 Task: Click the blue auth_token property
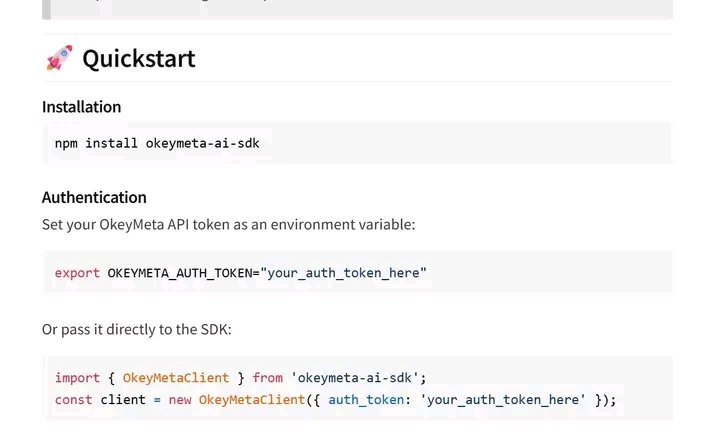pyautogui.click(x=366, y=400)
